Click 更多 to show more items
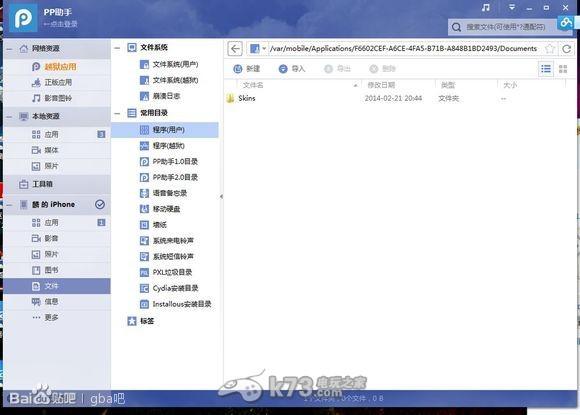The height and width of the screenshot is (415, 580). coord(57,317)
